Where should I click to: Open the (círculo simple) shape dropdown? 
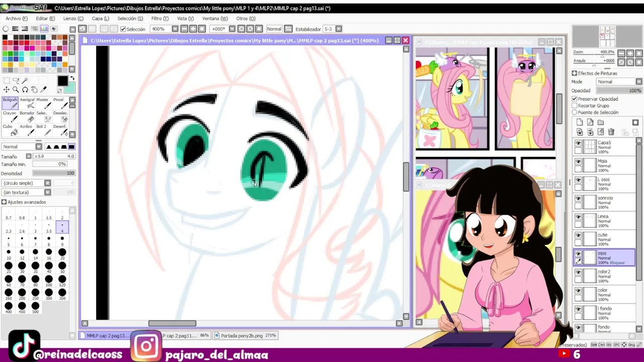click(x=47, y=183)
